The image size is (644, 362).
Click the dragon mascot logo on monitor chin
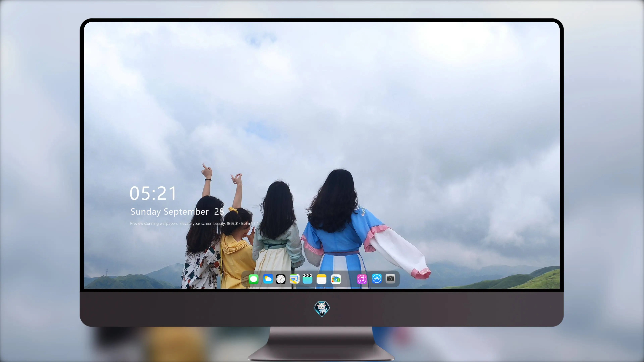click(322, 309)
